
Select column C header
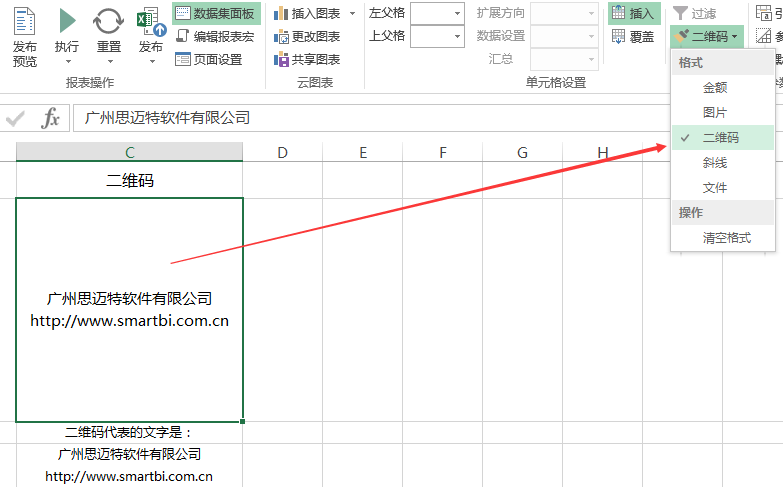[129, 152]
